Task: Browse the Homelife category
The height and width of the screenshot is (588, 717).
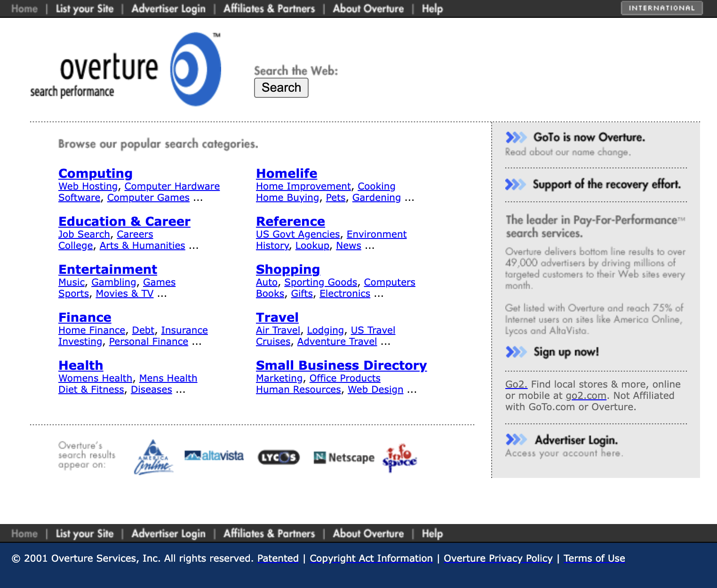Action: coord(287,174)
